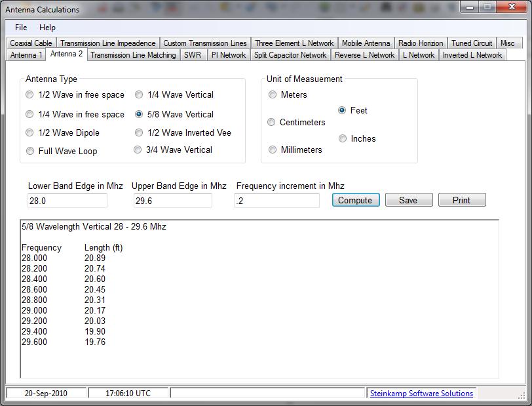
Task: Go to Custom Transmission Lines tab
Action: click(205, 43)
